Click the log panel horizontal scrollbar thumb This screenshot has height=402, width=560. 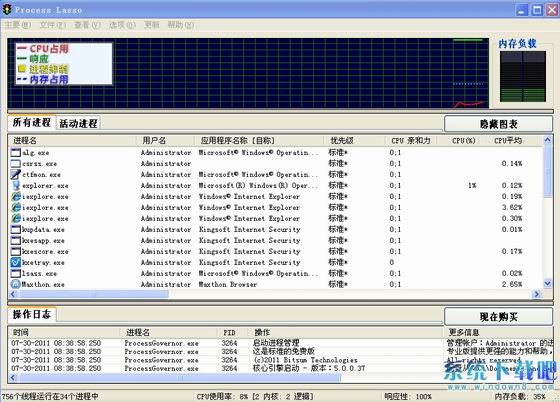point(180,378)
